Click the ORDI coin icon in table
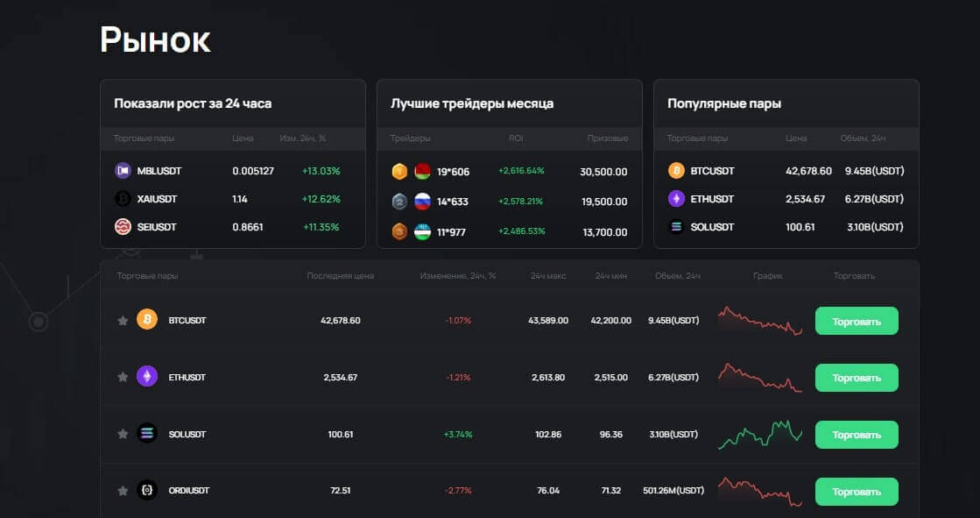980x518 pixels. [147, 491]
